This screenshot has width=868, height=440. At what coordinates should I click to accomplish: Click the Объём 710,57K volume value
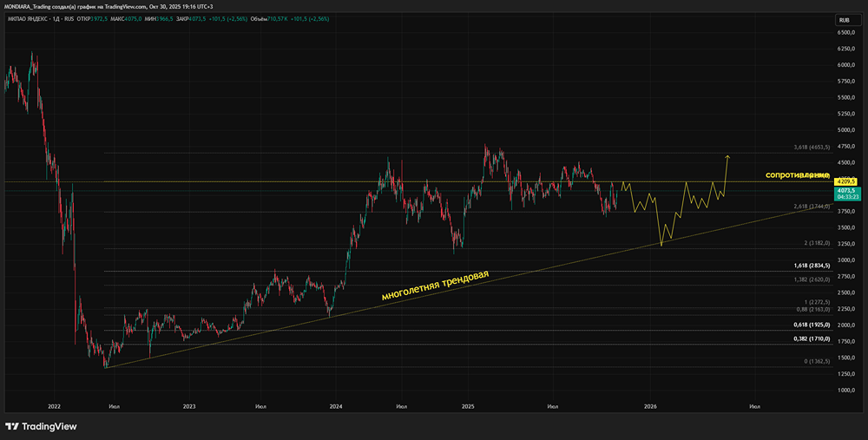click(270, 19)
